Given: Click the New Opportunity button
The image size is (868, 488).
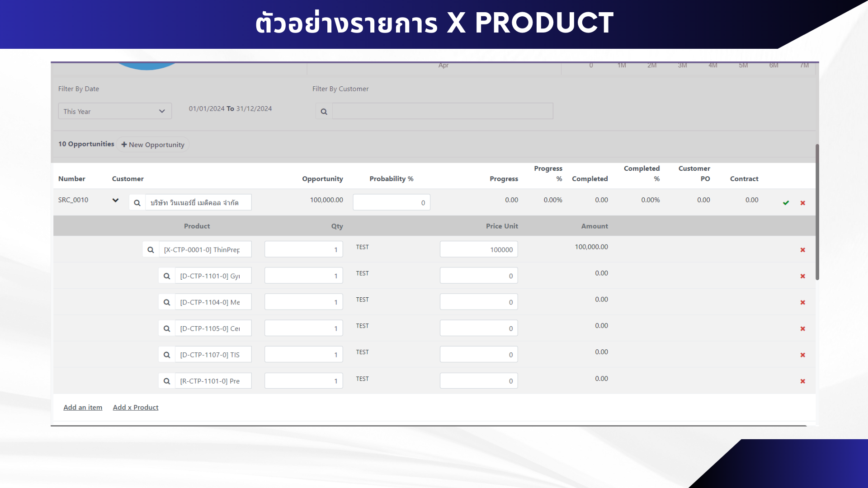Looking at the screenshot, I should click(153, 145).
